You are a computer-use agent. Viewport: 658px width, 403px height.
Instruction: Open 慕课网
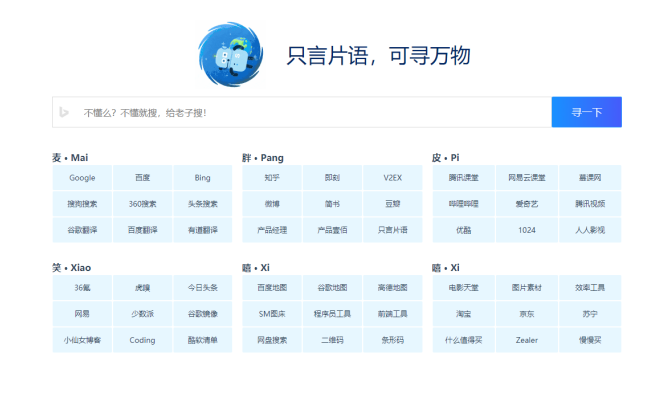pyautogui.click(x=590, y=178)
